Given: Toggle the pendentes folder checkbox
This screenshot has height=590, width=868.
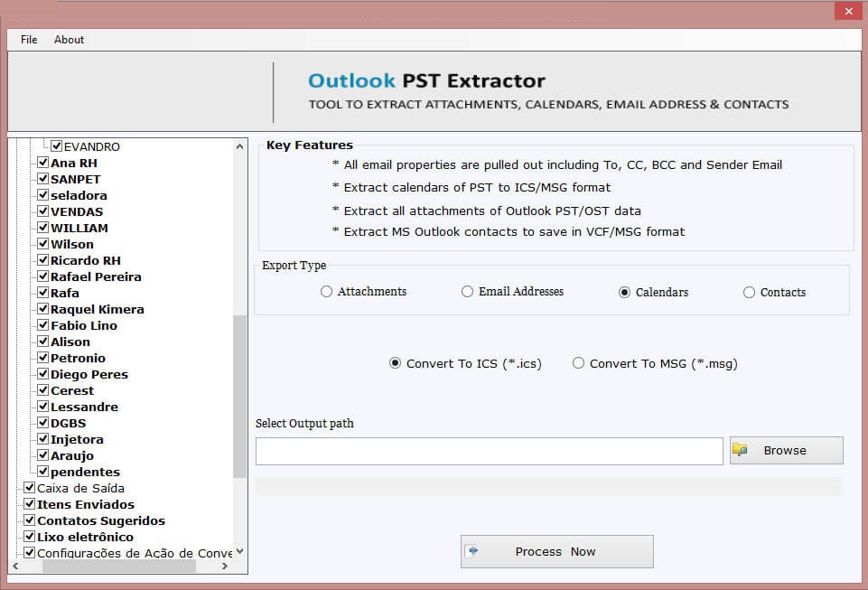Looking at the screenshot, I should tap(43, 472).
